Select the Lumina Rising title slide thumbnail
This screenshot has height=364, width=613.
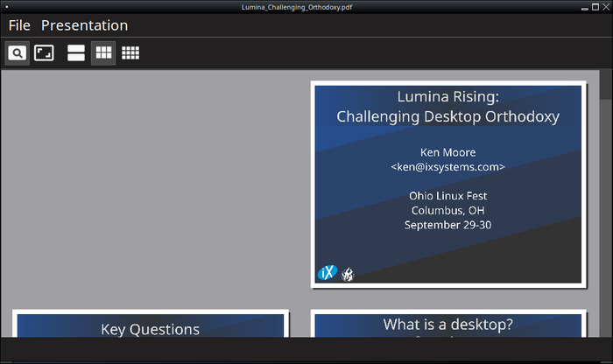click(x=448, y=185)
